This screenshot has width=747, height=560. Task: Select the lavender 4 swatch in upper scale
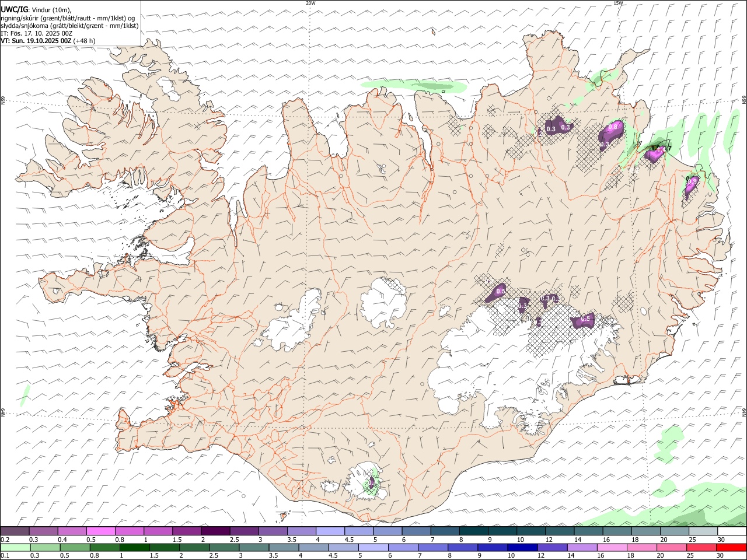[330, 531]
